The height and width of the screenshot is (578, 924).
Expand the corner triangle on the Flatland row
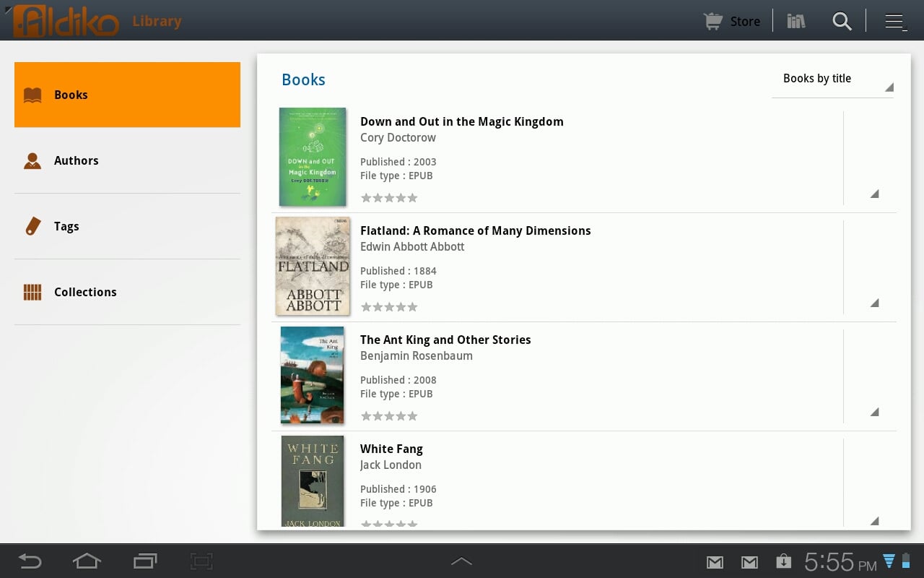(873, 303)
